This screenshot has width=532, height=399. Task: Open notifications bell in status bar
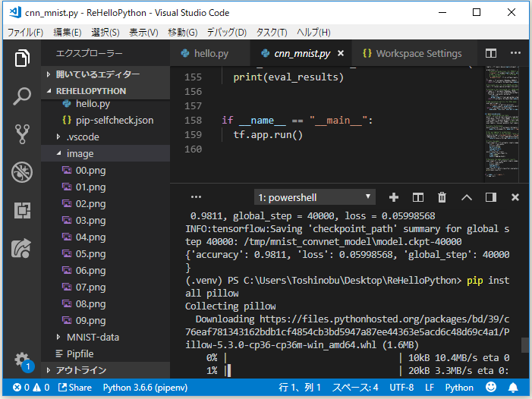tap(513, 387)
